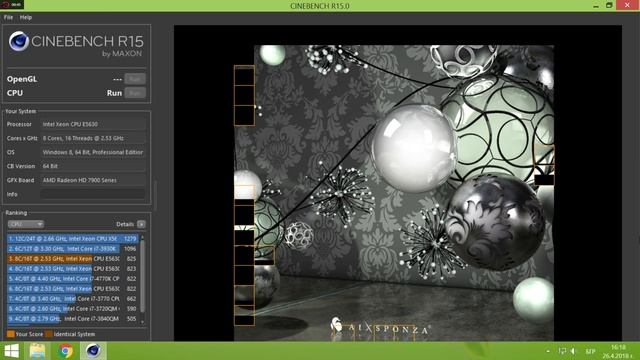
Task: Select orange ranking row 3 scoring 825
Action: point(73,259)
